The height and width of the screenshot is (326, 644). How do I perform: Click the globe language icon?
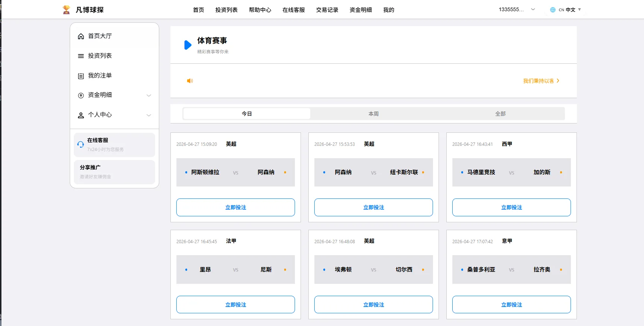coord(553,10)
